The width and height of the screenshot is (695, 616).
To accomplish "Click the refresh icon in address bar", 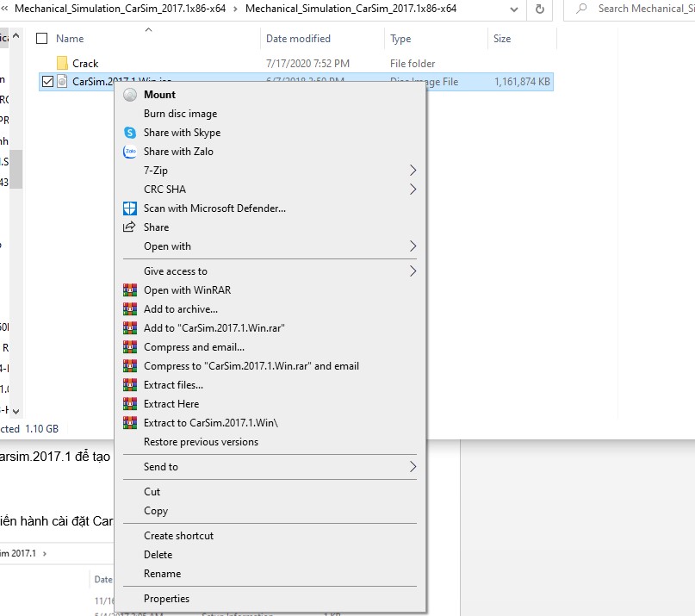I will point(540,9).
